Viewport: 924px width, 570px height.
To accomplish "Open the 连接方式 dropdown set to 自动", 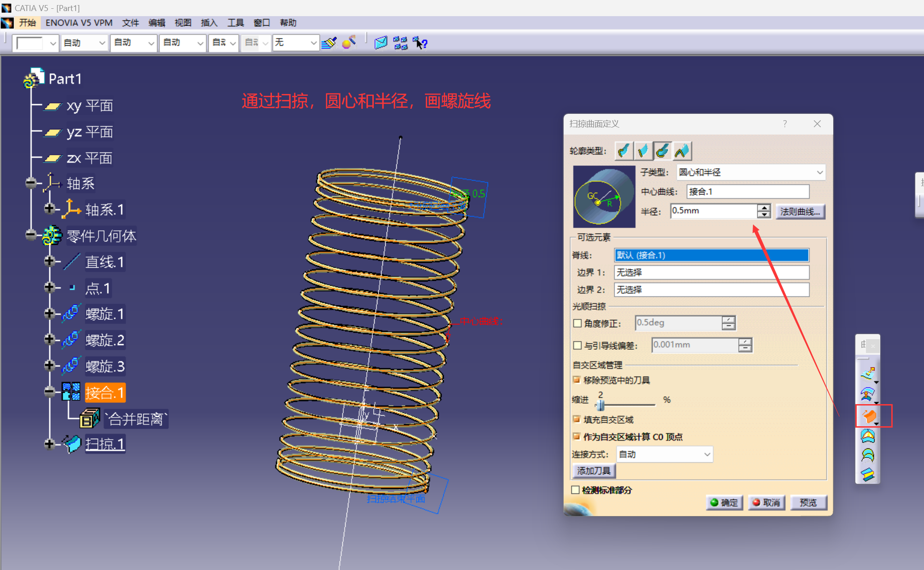I will pos(664,454).
